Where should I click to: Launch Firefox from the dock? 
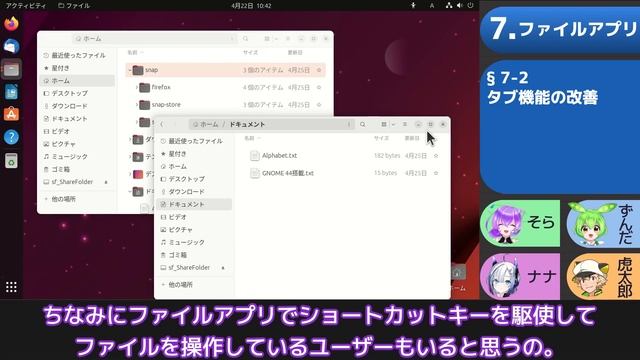click(x=11, y=23)
